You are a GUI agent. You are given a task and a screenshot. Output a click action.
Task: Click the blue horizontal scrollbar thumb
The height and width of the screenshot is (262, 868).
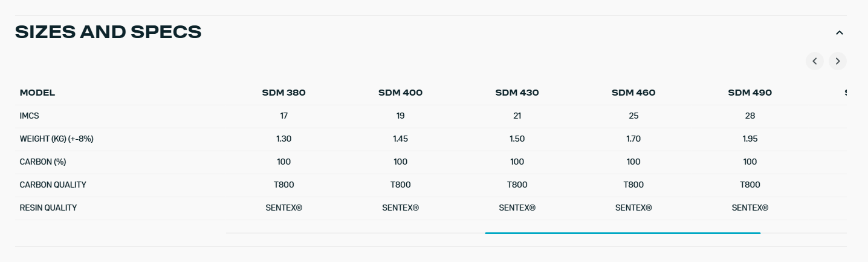tap(622, 233)
